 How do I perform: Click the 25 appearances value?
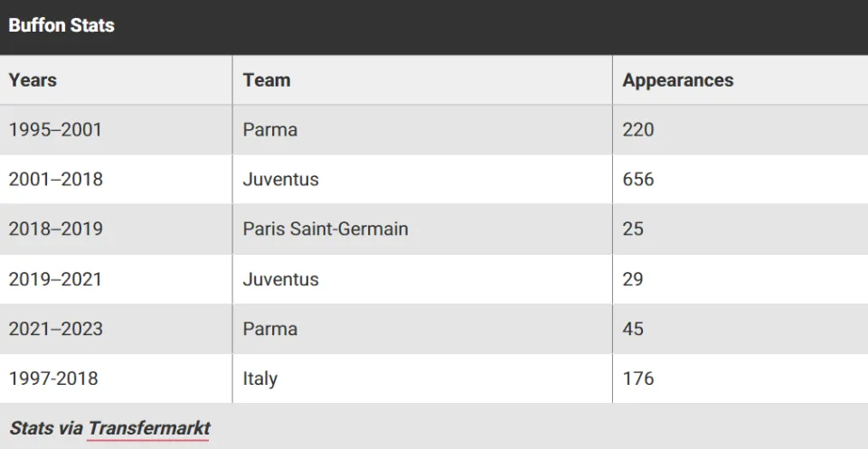(633, 229)
